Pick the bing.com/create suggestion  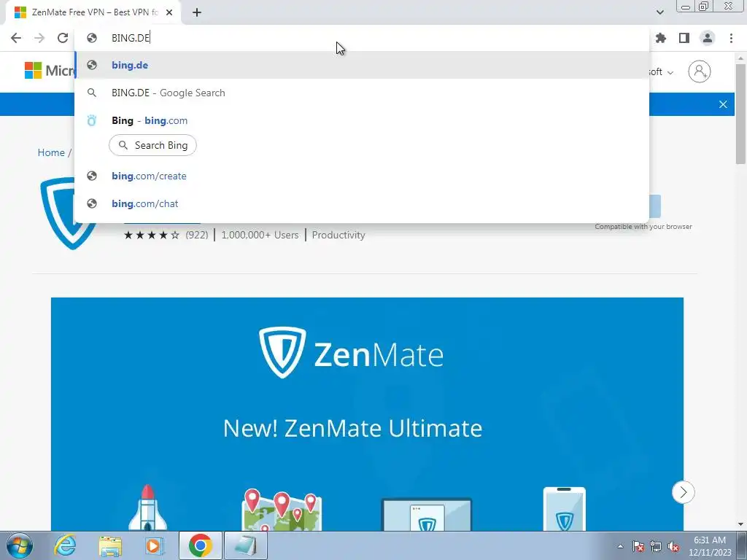(x=362, y=176)
